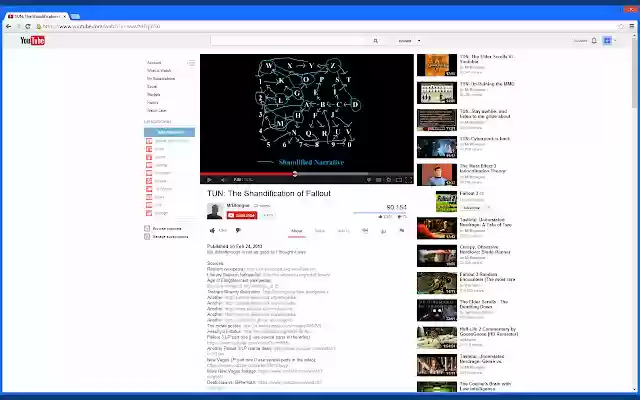640x400 pixels.
Task: Collapse the guide sidebar list icon
Action: (x=191, y=63)
